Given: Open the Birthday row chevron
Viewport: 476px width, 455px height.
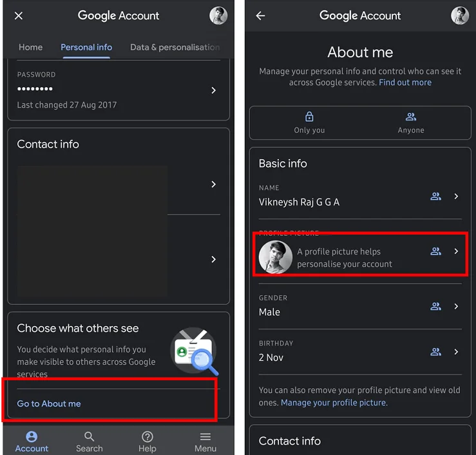Looking at the screenshot, I should (x=456, y=352).
